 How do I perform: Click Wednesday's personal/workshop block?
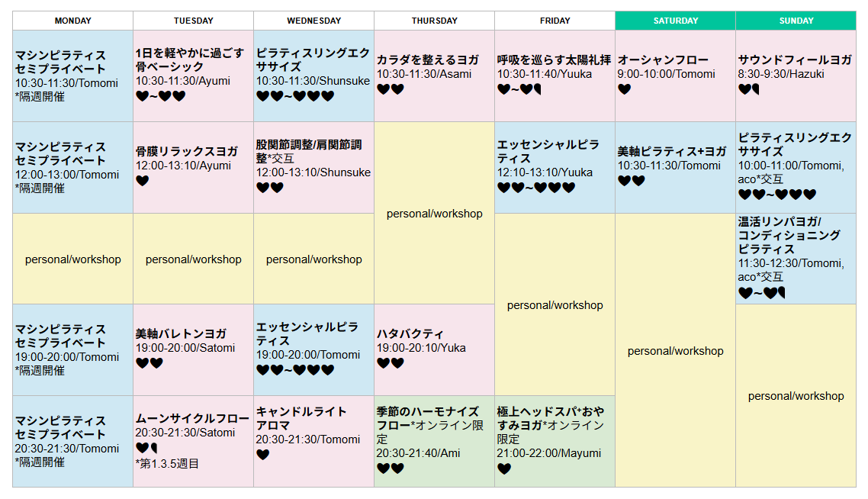pyautogui.click(x=313, y=259)
